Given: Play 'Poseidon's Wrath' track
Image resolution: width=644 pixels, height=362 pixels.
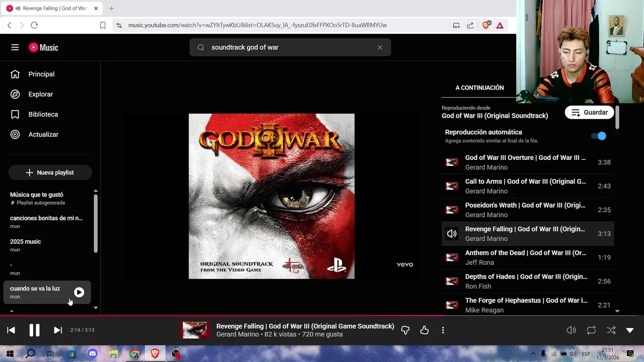Looking at the screenshot, I should [528, 210].
